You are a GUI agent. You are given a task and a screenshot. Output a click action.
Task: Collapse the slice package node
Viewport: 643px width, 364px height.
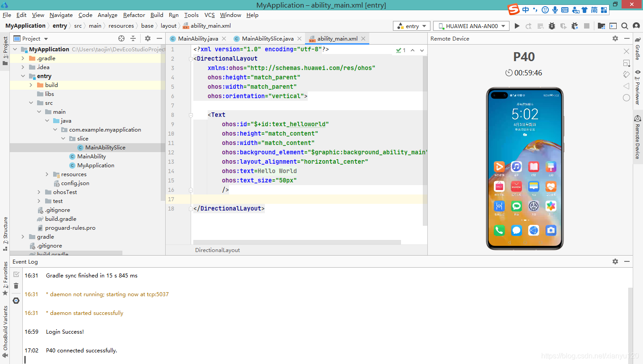63,138
